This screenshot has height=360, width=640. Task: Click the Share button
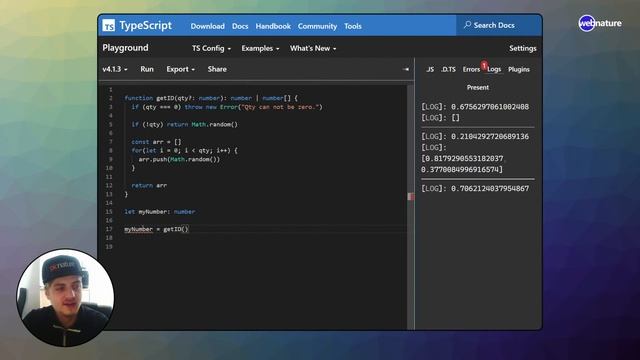[217, 69]
